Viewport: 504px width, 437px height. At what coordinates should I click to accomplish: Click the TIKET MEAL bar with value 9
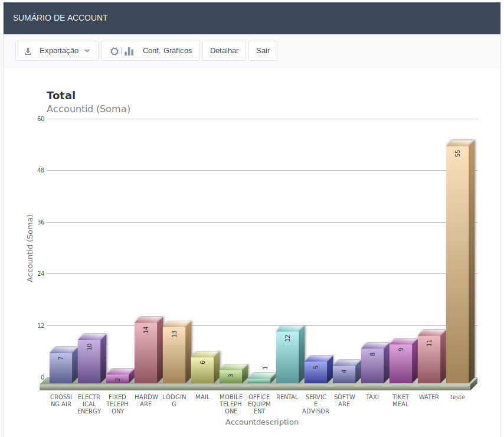401,363
